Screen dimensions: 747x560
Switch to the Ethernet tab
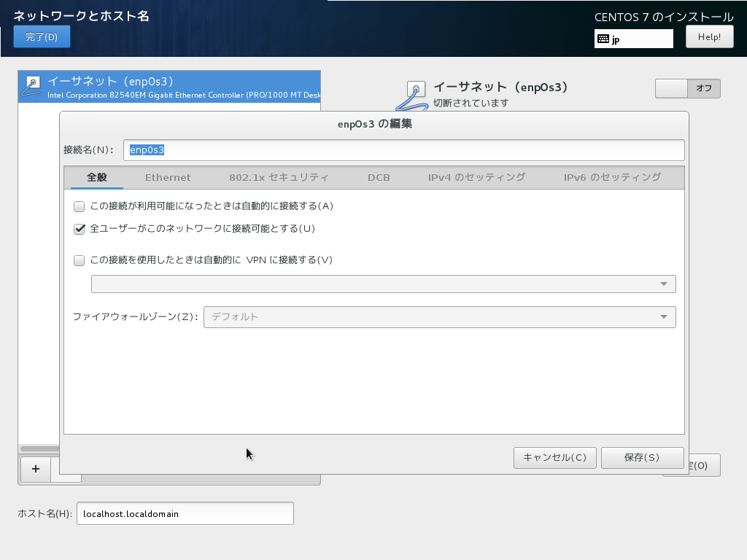[169, 176]
